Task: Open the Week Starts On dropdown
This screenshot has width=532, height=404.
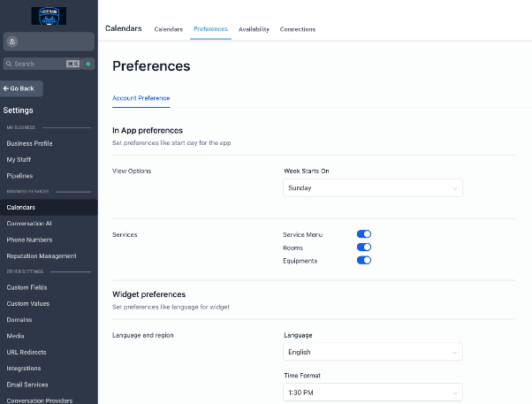Action: [x=373, y=187]
